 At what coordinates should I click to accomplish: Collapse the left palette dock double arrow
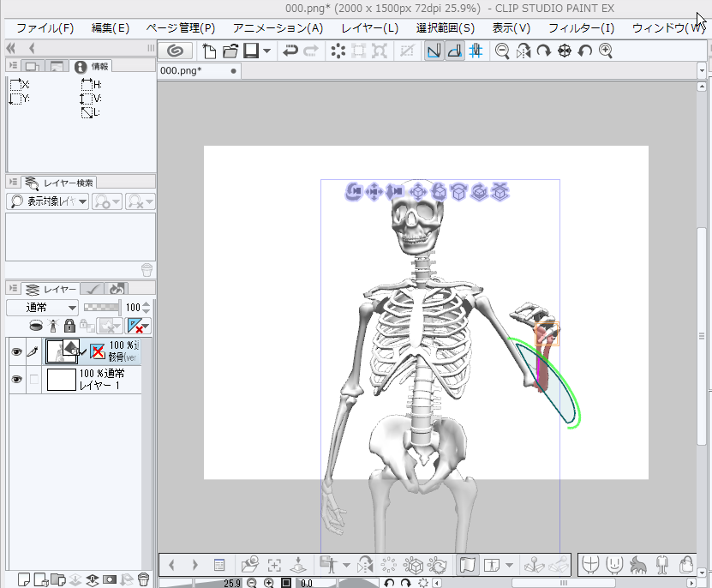tap(11, 48)
